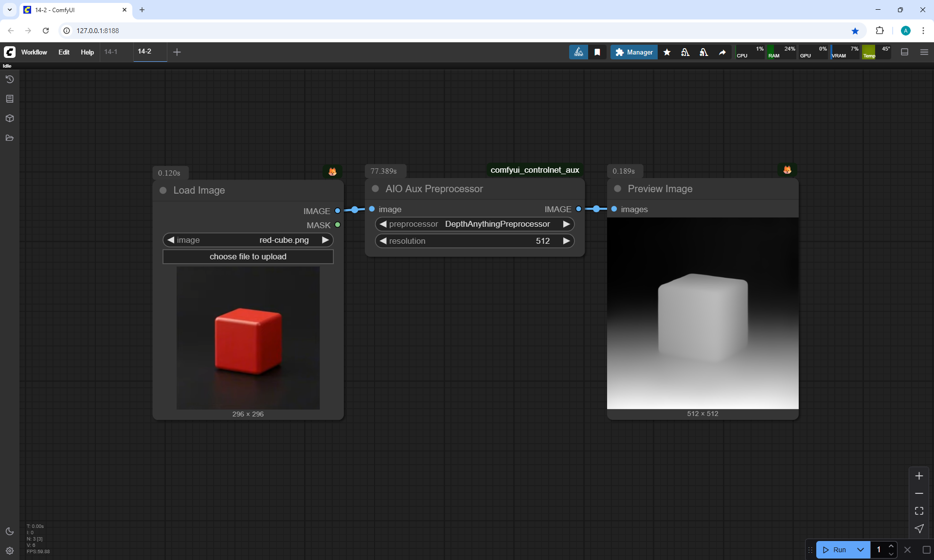Collapse the Preview Image node via its dot
Screen dimensions: 934x560
617,189
